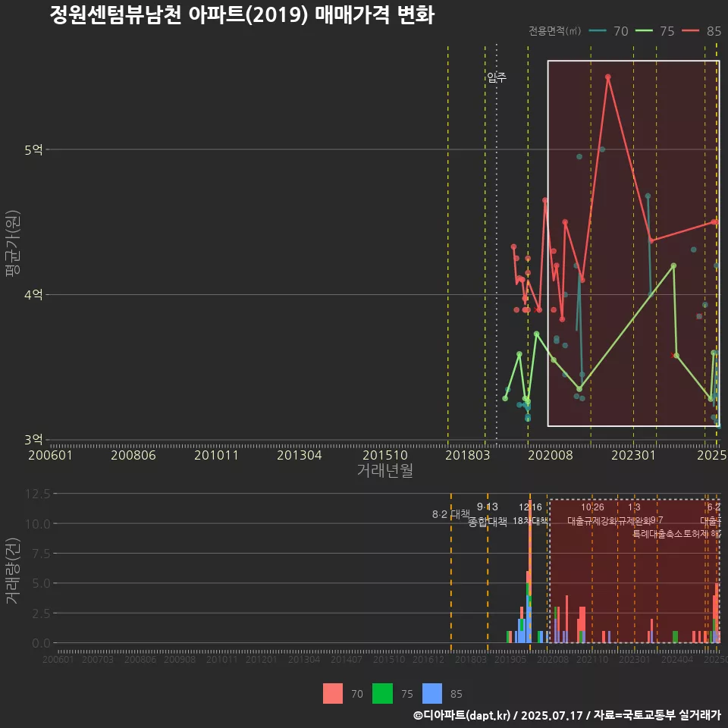Click the 10.0 volume axis label
Viewport: 728px width, 728px height.
[38, 524]
